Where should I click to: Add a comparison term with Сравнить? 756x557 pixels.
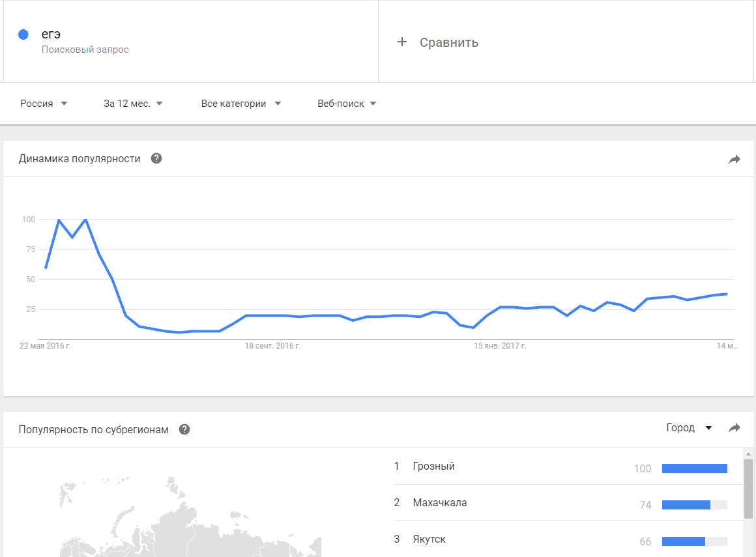point(448,42)
